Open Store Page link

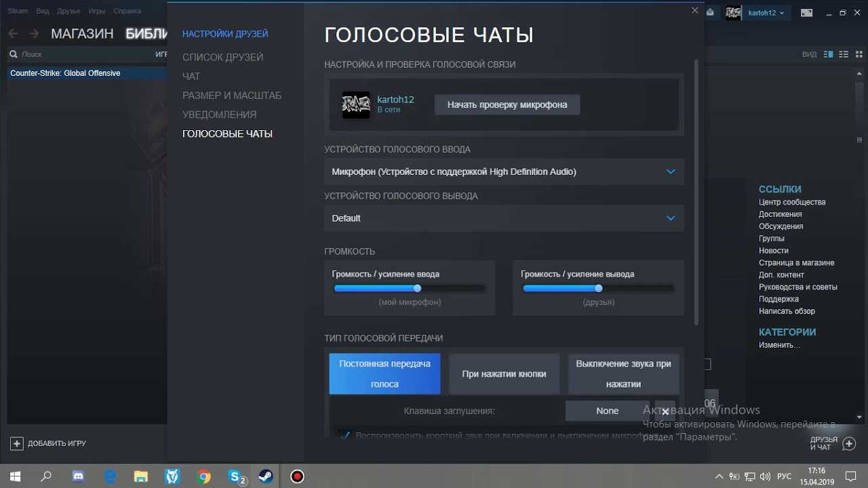[797, 262]
